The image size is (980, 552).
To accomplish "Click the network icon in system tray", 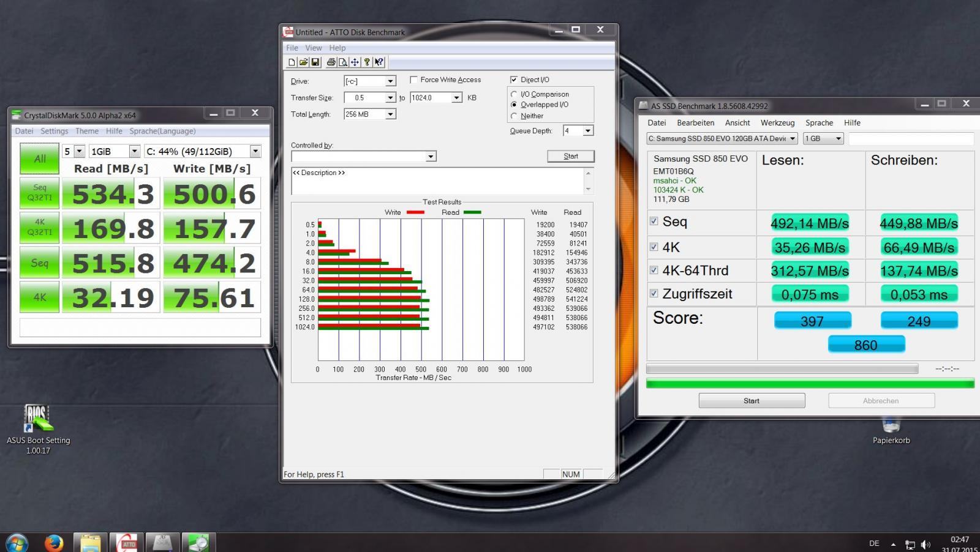I will click(x=910, y=544).
